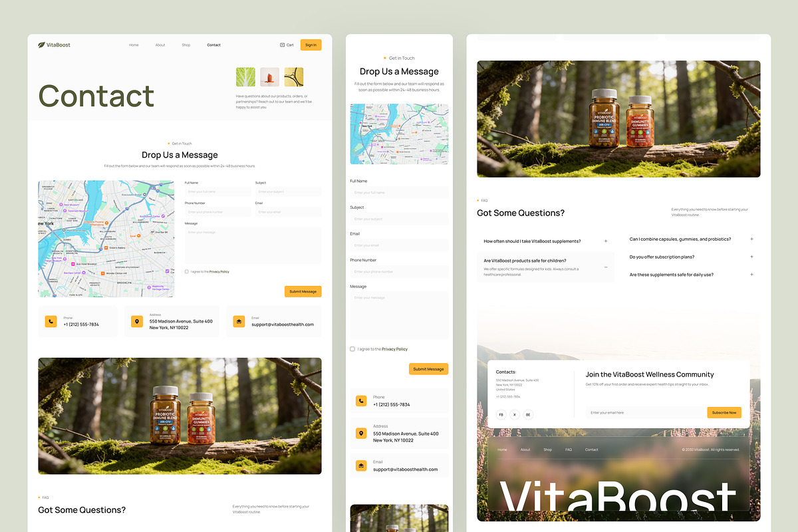Click Full Name field in left desktop form
This screenshot has width=798, height=532.
pos(218,192)
